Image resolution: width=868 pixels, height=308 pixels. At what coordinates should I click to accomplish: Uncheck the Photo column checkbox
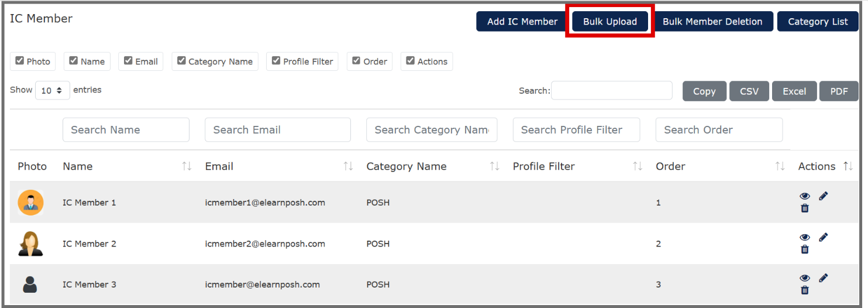point(20,61)
